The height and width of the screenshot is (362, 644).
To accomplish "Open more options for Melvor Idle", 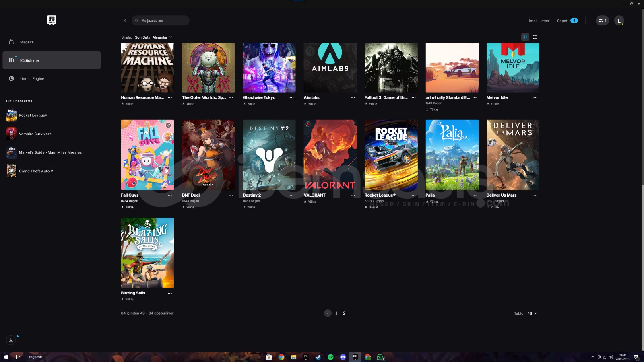I will pyautogui.click(x=535, y=98).
